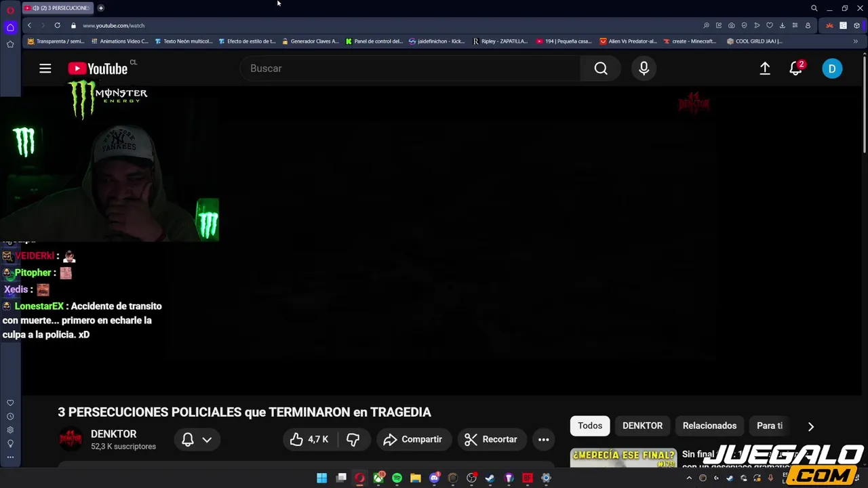Open the Transparenta / semi bookmark
Screen dimensions: 868x488
click(x=56, y=41)
